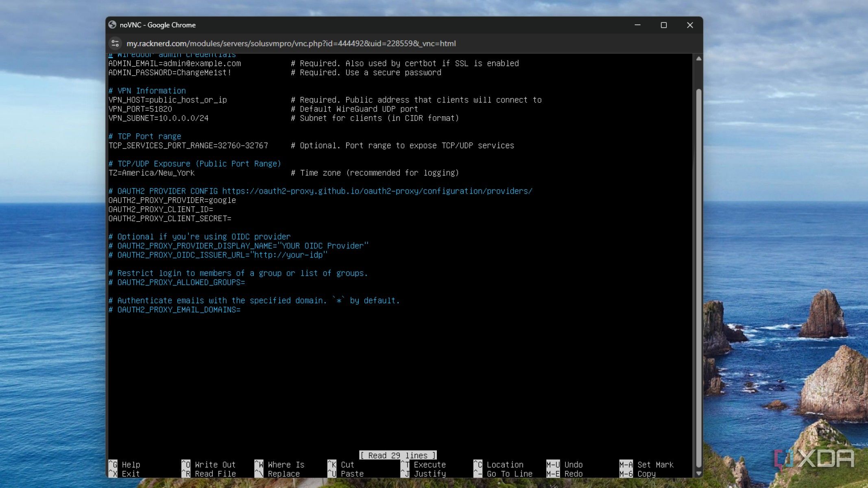Click the ^O Write Out shortcut

[209, 464]
